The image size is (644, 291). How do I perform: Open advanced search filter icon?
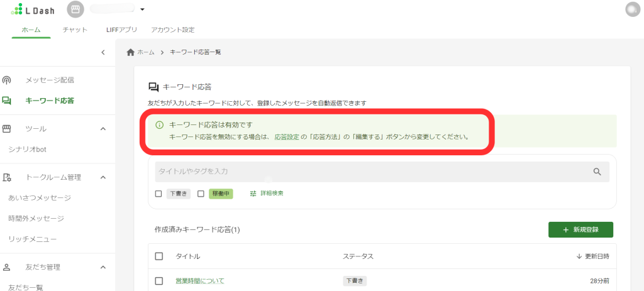click(x=253, y=194)
